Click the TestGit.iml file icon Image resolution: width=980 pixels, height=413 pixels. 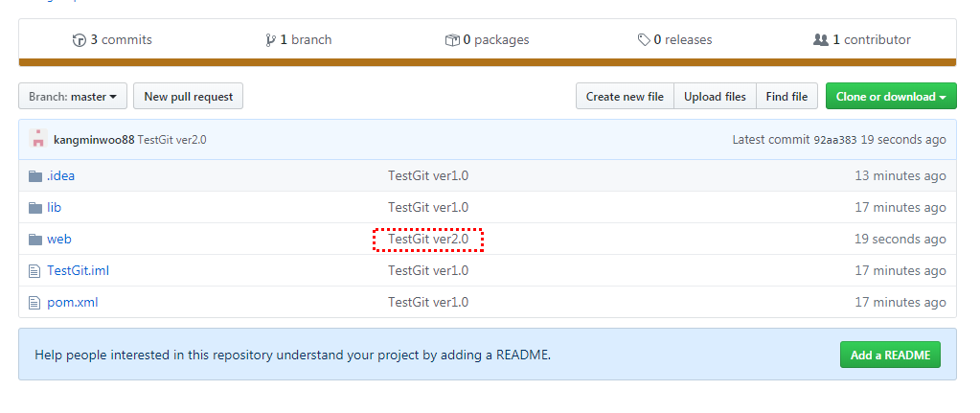(34, 271)
